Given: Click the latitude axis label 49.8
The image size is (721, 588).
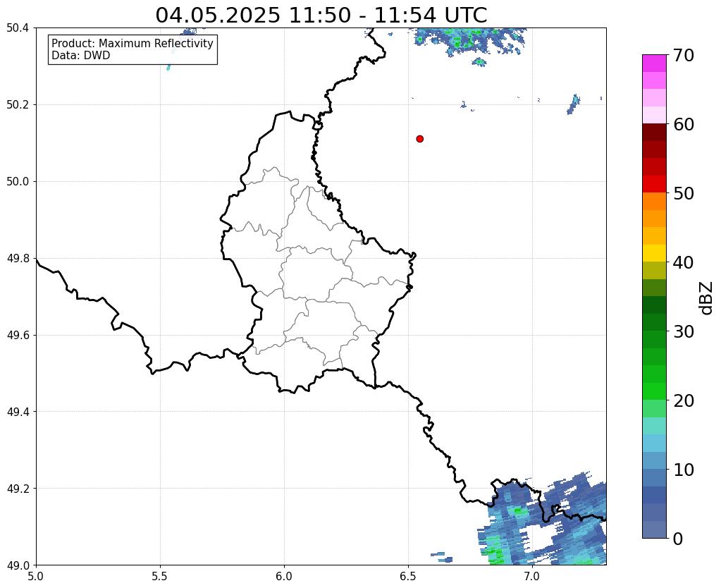Looking at the screenshot, I should point(18,258).
